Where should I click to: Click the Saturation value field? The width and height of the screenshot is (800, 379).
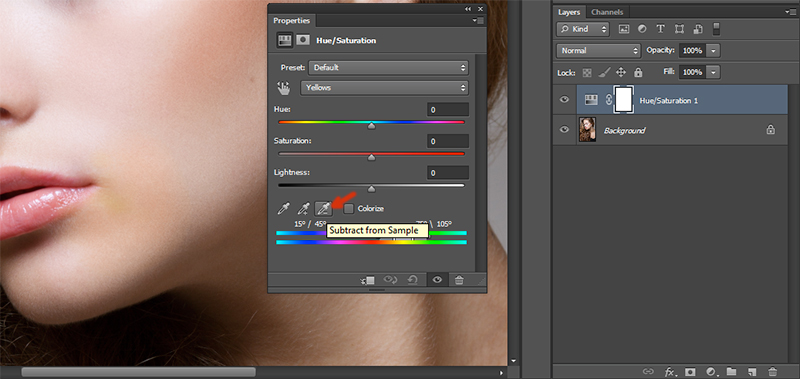pos(448,141)
